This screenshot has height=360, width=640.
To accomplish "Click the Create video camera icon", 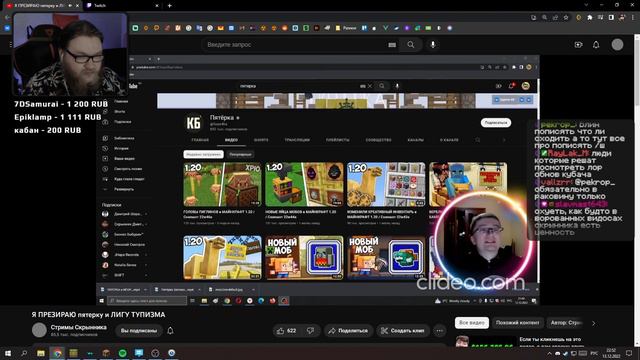I will click(x=578, y=44).
